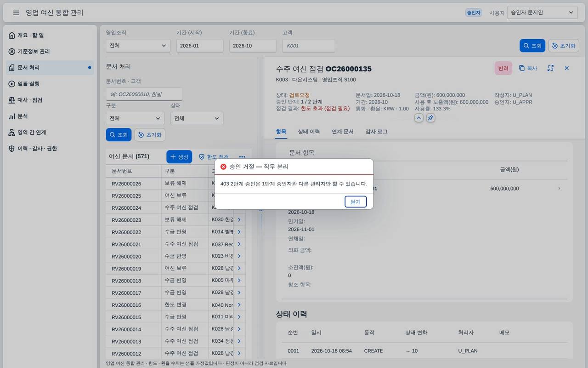
Task: Click 조회 in the 문서 처리 panel
Action: click(119, 135)
